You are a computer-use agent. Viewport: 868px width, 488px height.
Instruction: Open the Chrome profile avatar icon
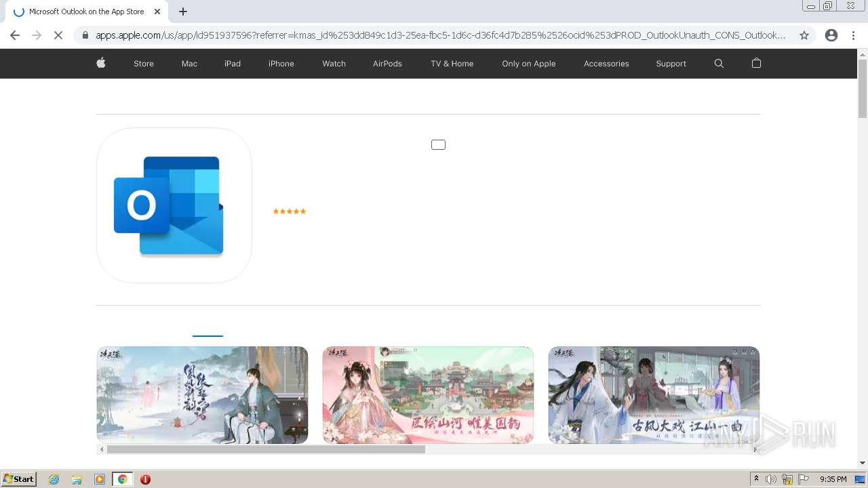[x=831, y=35]
